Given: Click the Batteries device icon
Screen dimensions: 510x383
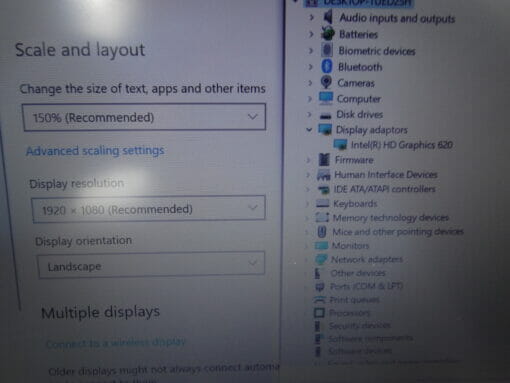Looking at the screenshot, I should 328,34.
